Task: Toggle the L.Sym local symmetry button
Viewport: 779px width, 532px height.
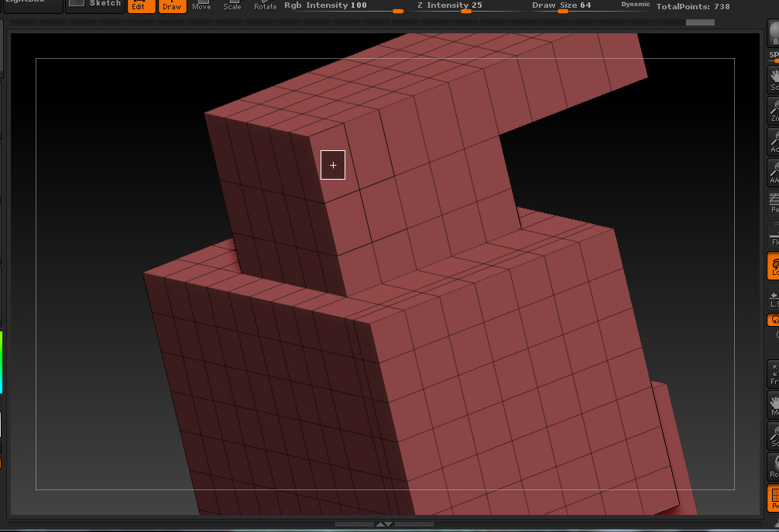Action: click(773, 297)
